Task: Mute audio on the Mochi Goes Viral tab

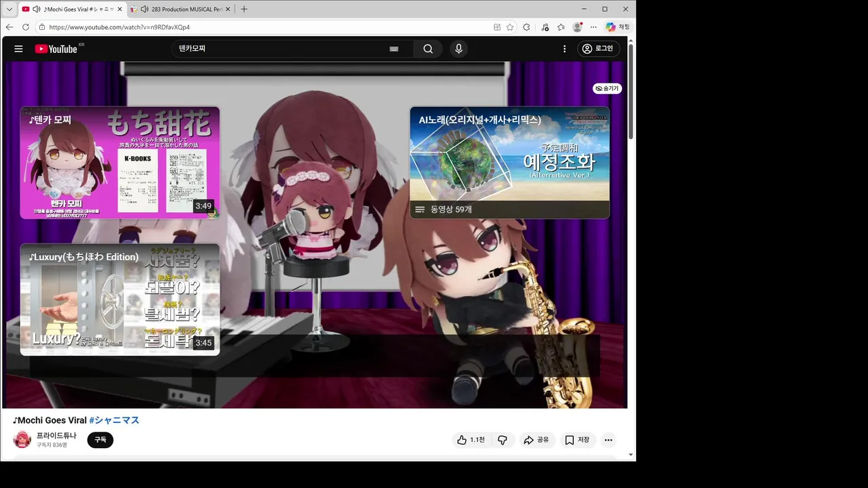Action: [37, 9]
